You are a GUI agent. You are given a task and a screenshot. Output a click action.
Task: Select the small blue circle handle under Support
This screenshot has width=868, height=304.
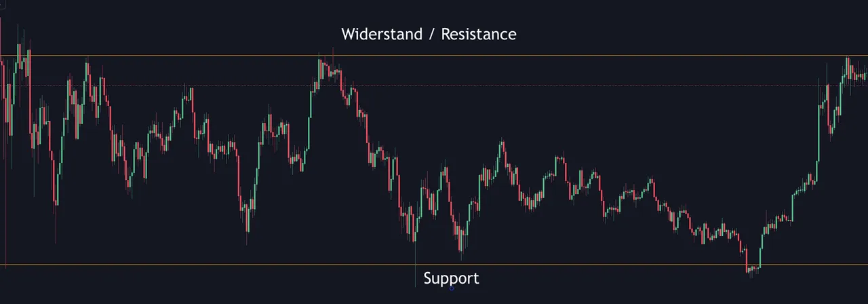coord(452,288)
